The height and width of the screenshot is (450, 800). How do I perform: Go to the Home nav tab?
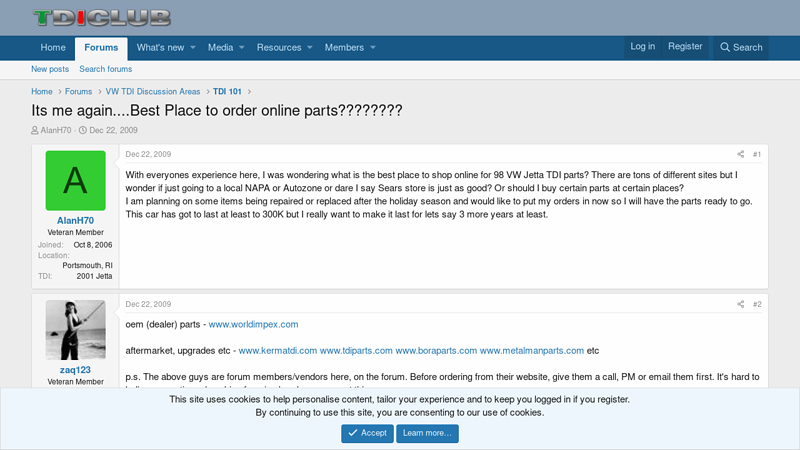coord(53,47)
